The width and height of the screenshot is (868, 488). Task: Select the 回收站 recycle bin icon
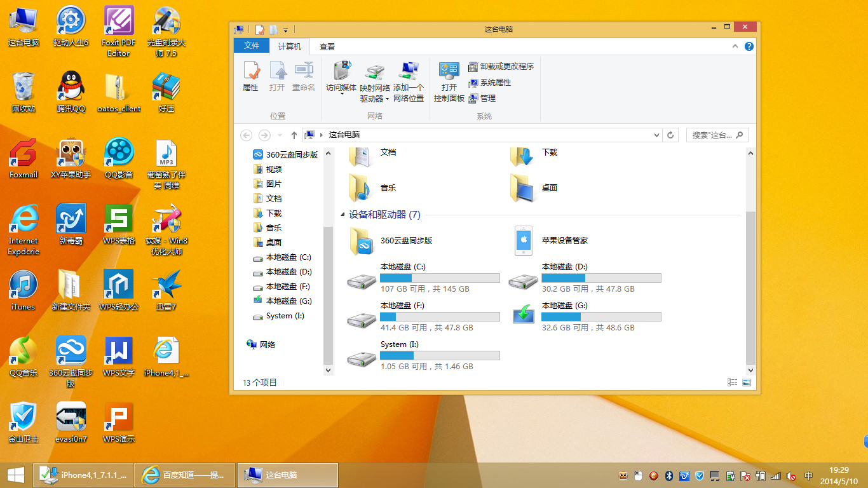(24, 87)
